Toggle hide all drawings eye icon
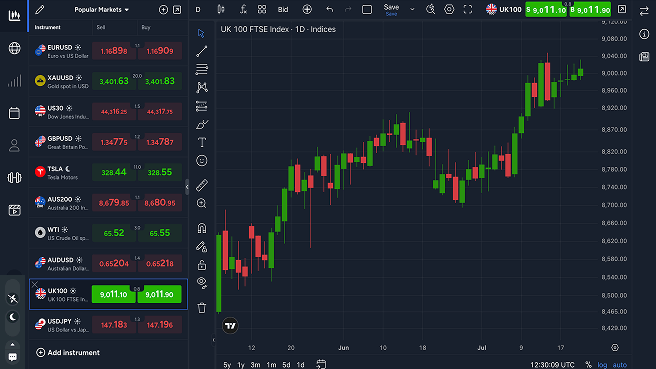Screen dimensions: 656x369 pyautogui.click(x=202, y=283)
